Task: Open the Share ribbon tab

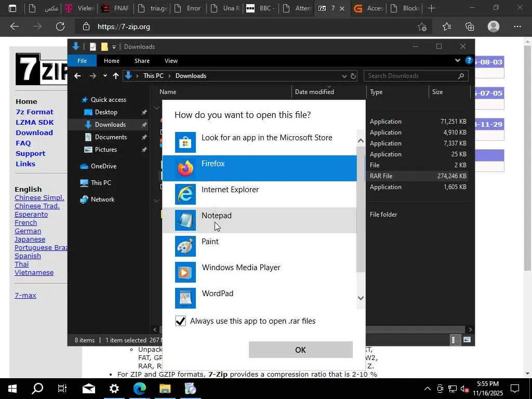Action: (x=142, y=61)
